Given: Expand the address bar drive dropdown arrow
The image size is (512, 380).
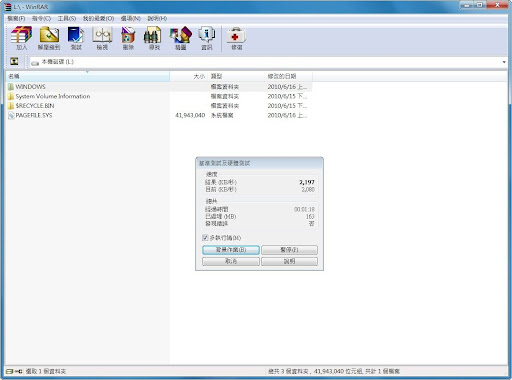Looking at the screenshot, I should click(x=504, y=62).
